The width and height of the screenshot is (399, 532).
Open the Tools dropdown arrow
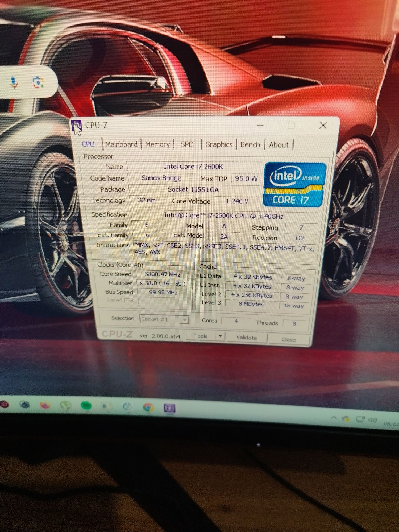tap(220, 336)
